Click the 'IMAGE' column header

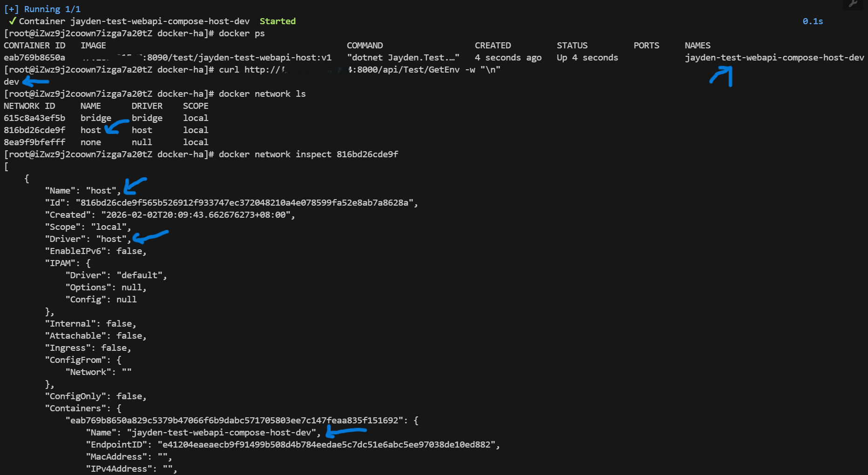click(x=93, y=46)
